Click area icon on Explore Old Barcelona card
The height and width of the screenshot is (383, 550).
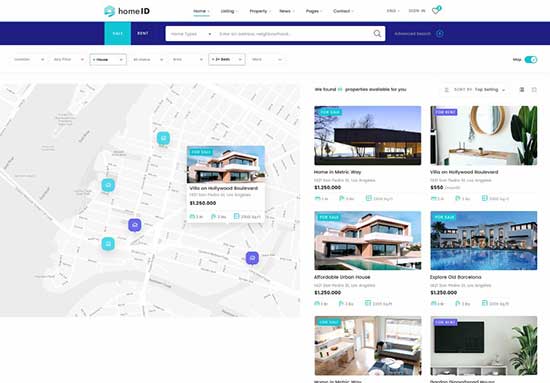485,303
